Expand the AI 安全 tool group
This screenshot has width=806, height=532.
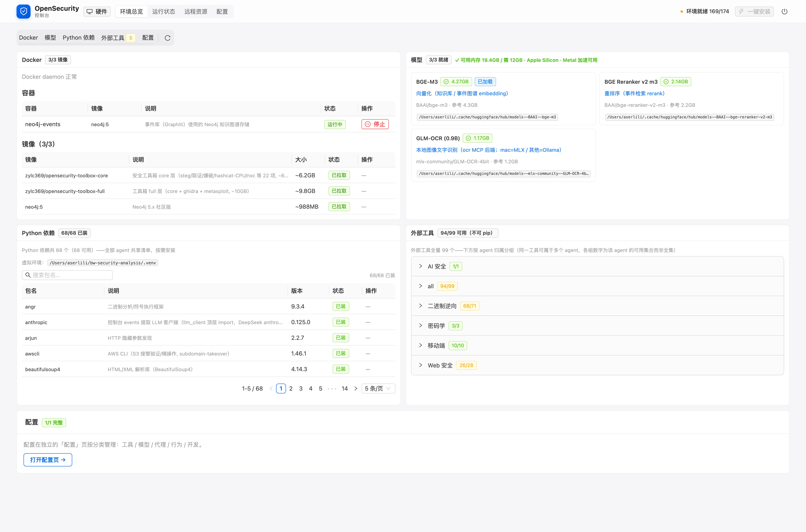[x=597, y=266]
